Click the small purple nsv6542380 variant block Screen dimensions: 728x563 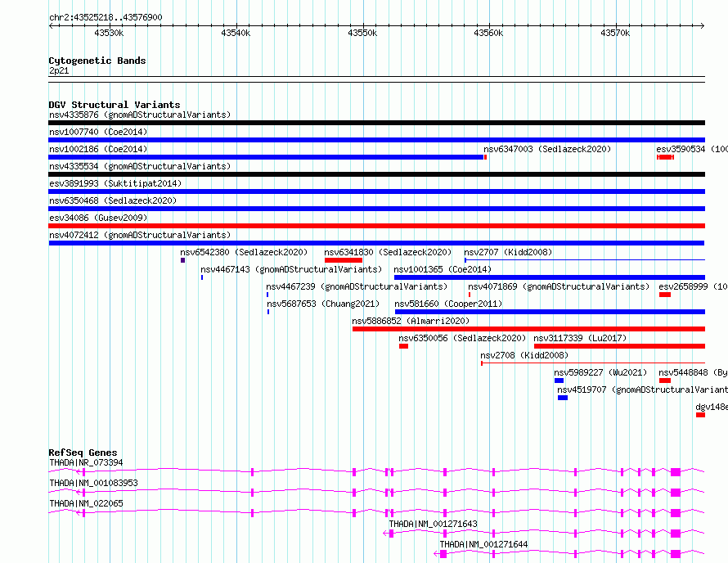[x=183, y=260]
